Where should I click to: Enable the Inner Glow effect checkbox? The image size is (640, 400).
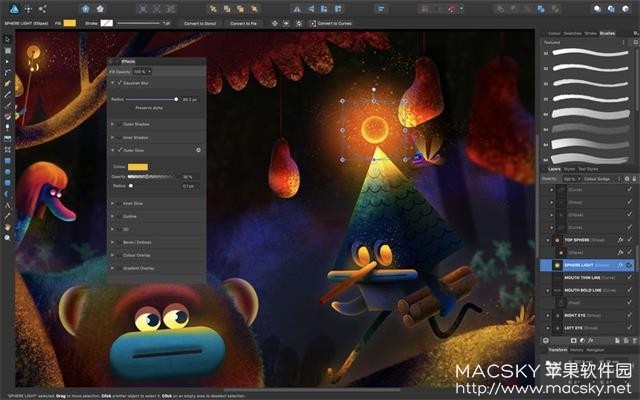click(120, 203)
